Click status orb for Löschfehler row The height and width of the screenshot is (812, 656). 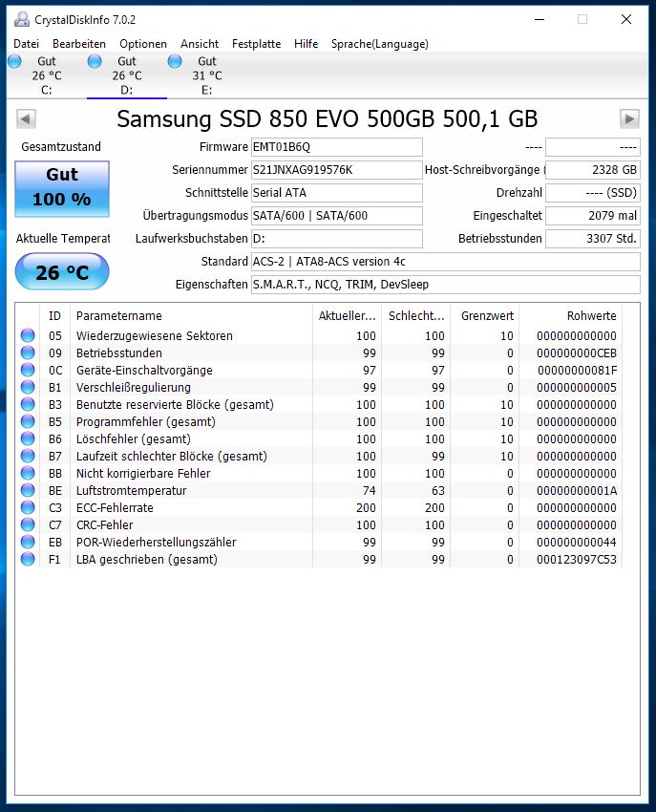(28, 438)
